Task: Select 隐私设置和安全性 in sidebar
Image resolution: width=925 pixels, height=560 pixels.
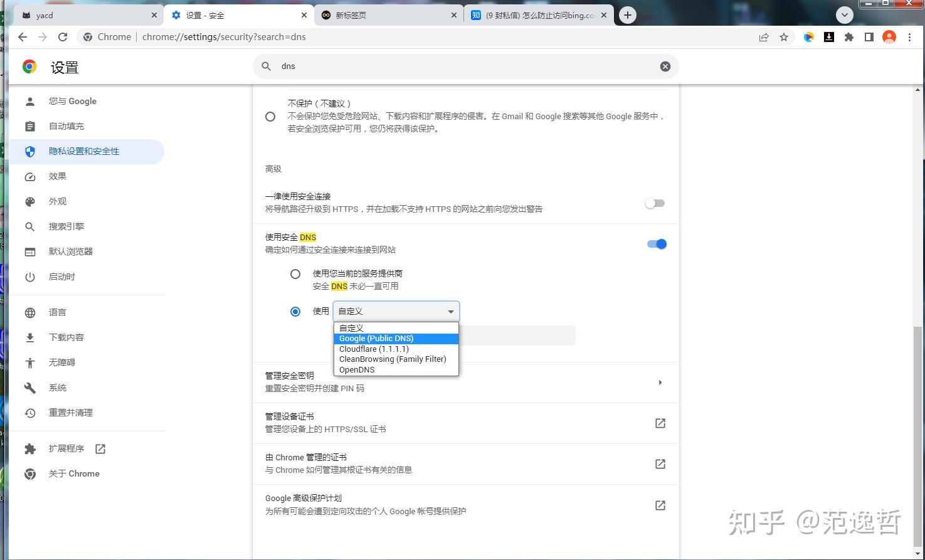Action: 87,151
